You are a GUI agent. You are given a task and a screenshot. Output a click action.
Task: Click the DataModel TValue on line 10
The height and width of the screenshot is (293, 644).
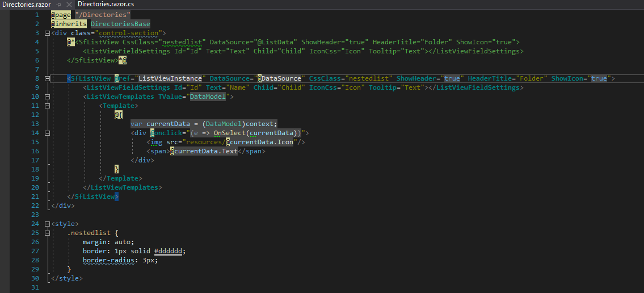(x=208, y=97)
